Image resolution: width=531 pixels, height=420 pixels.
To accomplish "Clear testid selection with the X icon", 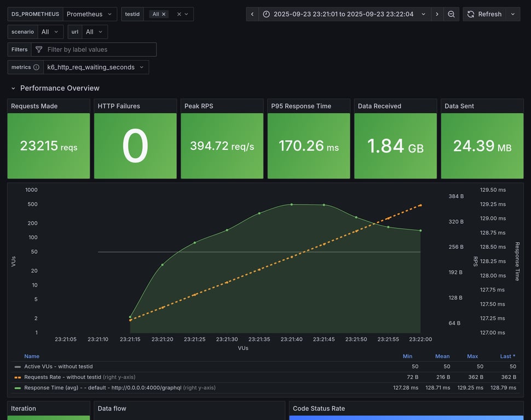I will [x=179, y=14].
